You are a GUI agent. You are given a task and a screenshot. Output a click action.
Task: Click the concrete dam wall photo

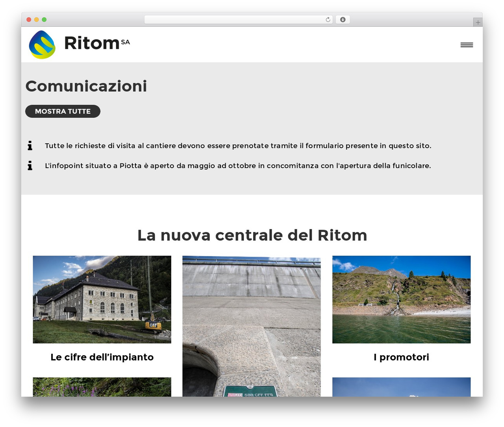[252, 326]
